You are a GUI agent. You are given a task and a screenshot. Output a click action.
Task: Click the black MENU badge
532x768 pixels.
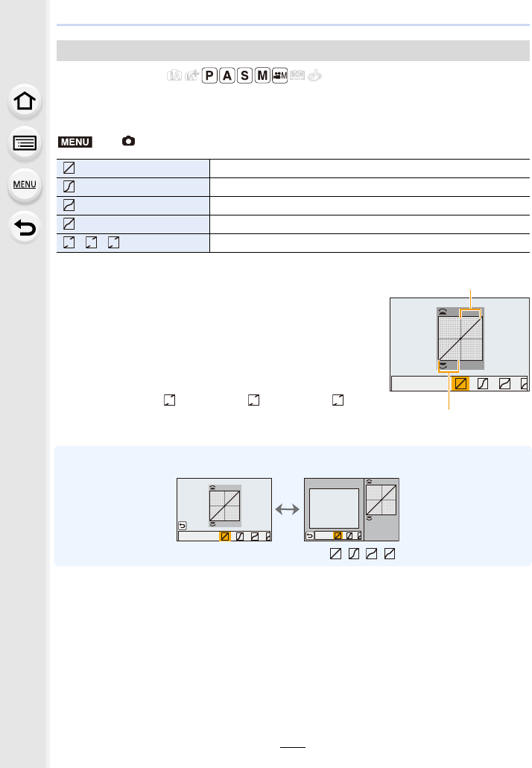coord(75,142)
